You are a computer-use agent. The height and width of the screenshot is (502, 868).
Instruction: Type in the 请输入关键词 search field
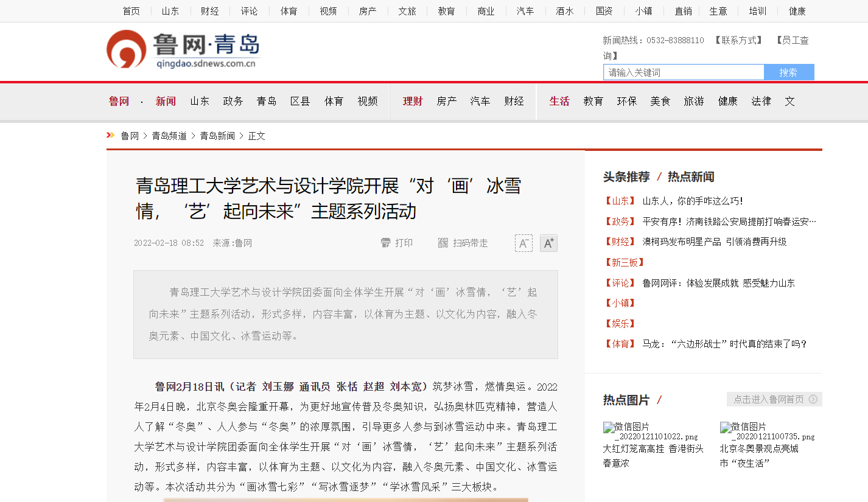(684, 72)
